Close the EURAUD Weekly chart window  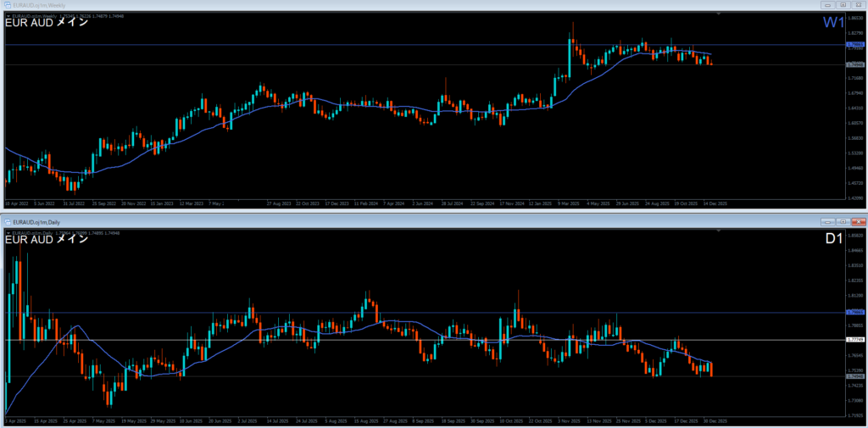(858, 6)
